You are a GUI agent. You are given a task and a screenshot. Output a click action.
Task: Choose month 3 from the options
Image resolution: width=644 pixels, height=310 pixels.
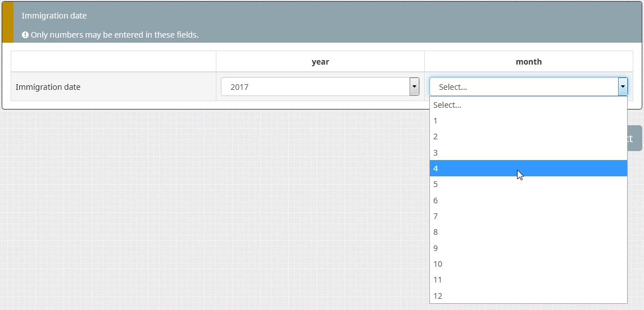click(528, 153)
